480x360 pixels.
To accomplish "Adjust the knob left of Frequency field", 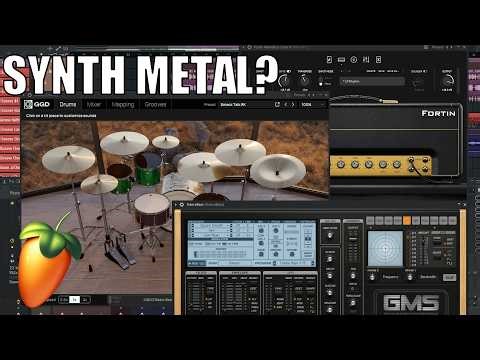I will pos(372,277).
